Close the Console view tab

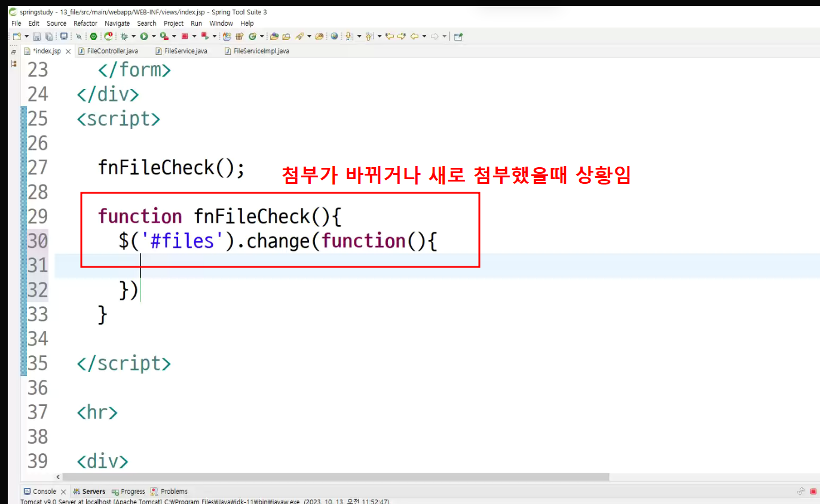pyautogui.click(x=63, y=491)
